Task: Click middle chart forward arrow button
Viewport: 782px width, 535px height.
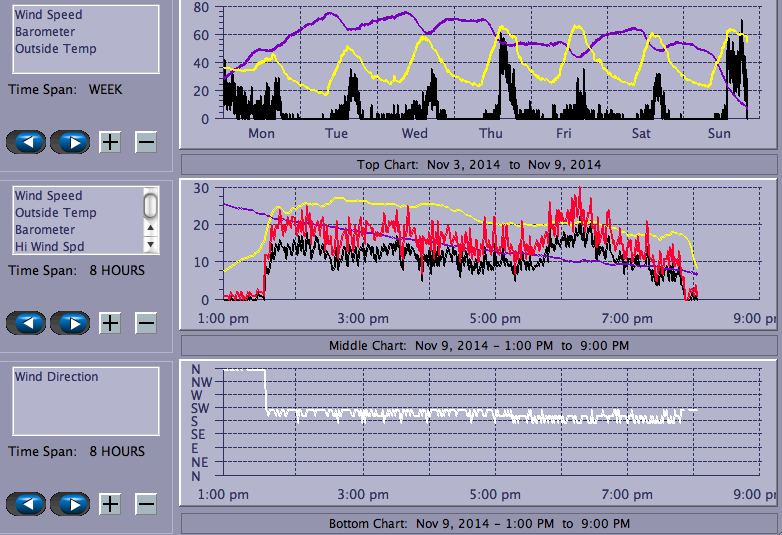Action: [x=70, y=323]
